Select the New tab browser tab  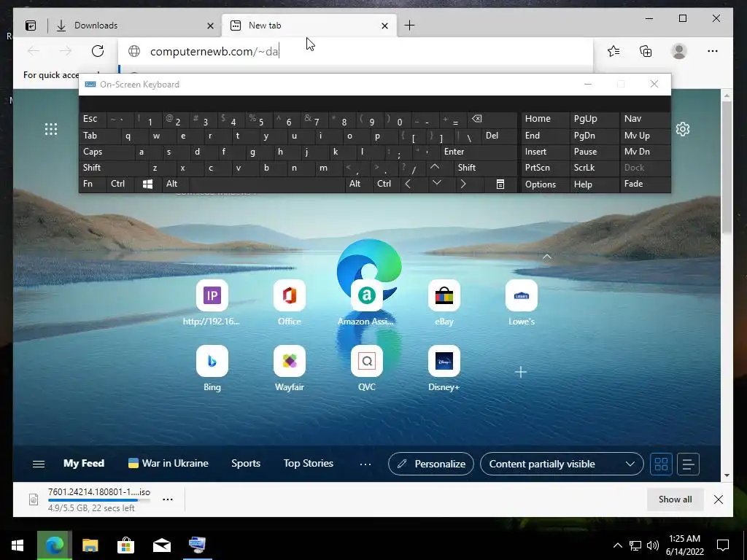(x=309, y=26)
